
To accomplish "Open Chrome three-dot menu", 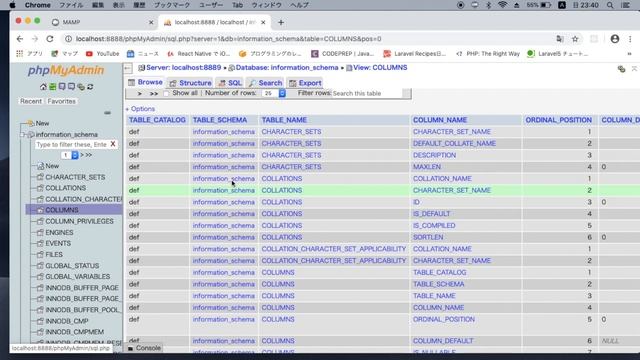I will point(630,39).
